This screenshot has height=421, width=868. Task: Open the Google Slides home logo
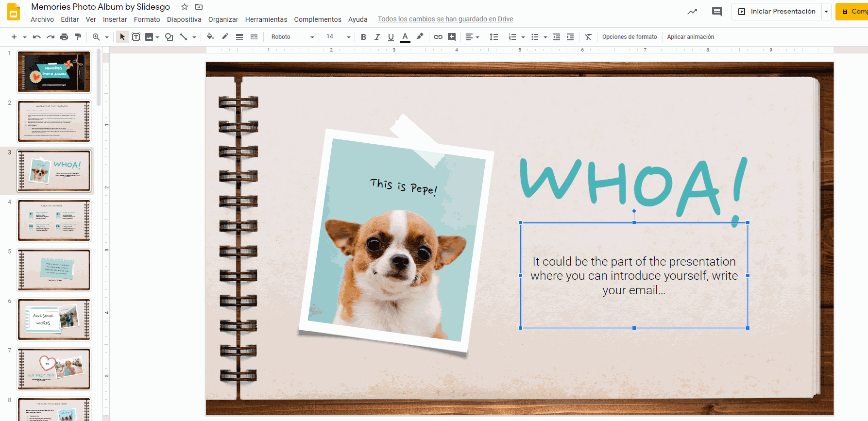(x=14, y=12)
